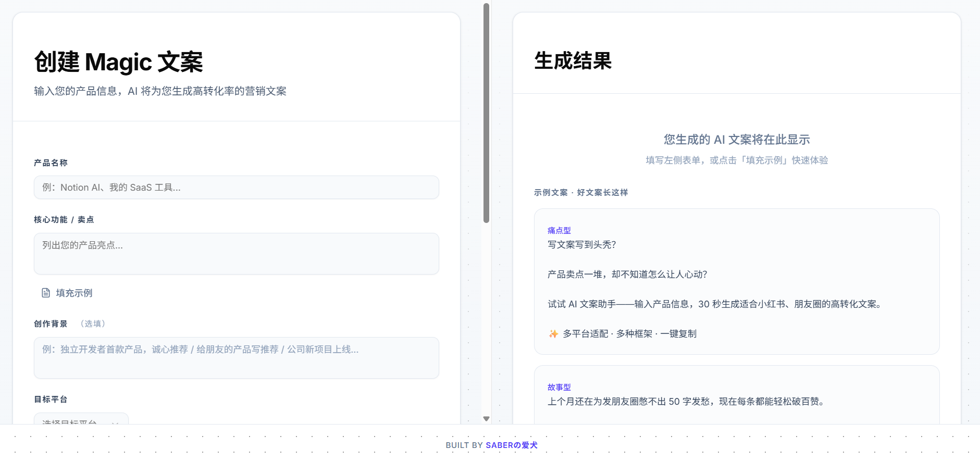Open the SABERの爱犬 footer link
The width and height of the screenshot is (980, 461).
coord(511,445)
